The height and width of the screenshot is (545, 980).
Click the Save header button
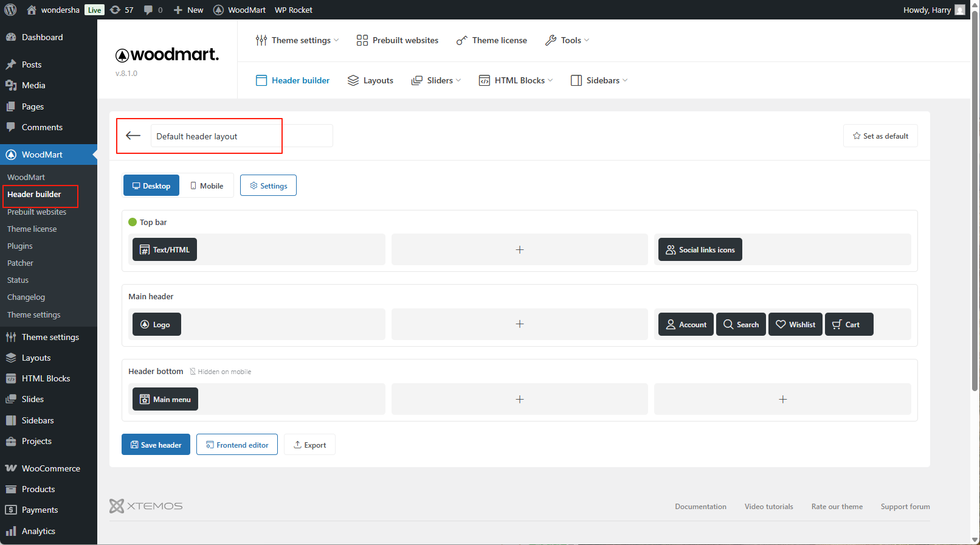click(x=156, y=445)
